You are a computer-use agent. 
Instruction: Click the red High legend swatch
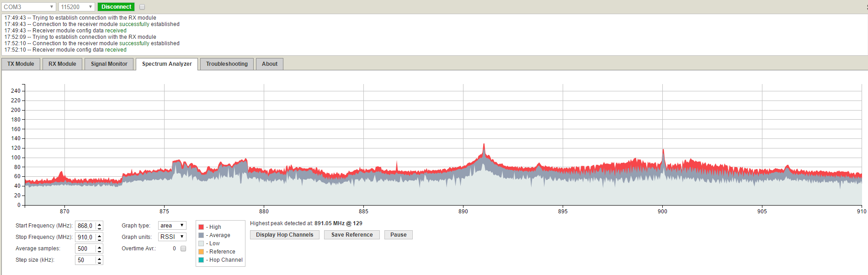[x=201, y=227]
